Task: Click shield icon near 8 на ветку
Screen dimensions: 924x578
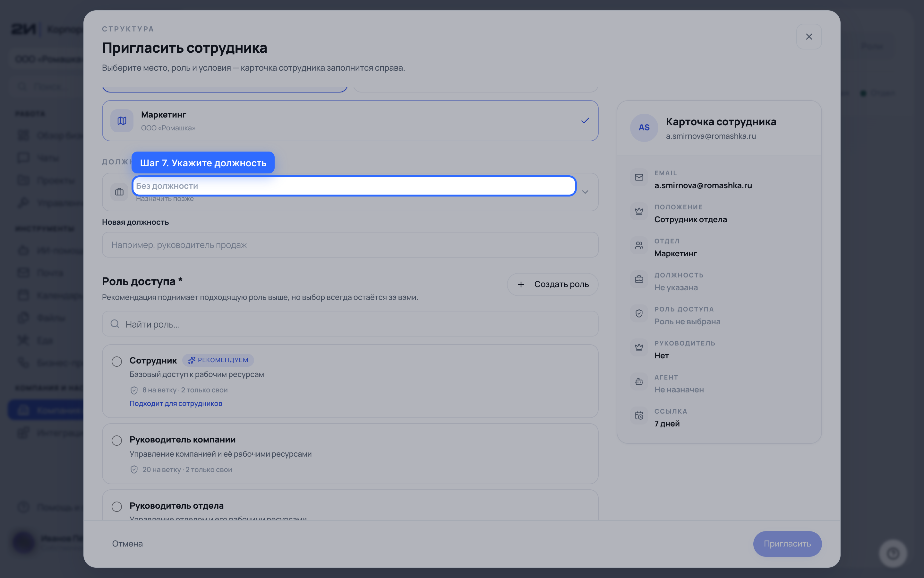Action: (134, 390)
